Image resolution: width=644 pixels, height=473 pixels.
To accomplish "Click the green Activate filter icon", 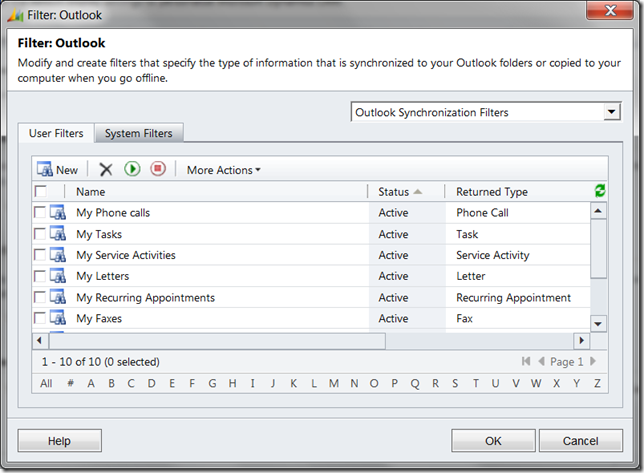I will 132,169.
